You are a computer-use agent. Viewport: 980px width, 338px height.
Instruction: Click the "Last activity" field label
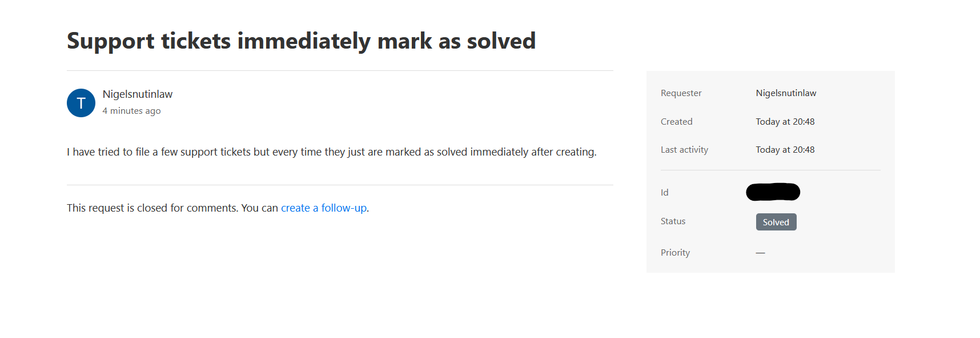684,150
